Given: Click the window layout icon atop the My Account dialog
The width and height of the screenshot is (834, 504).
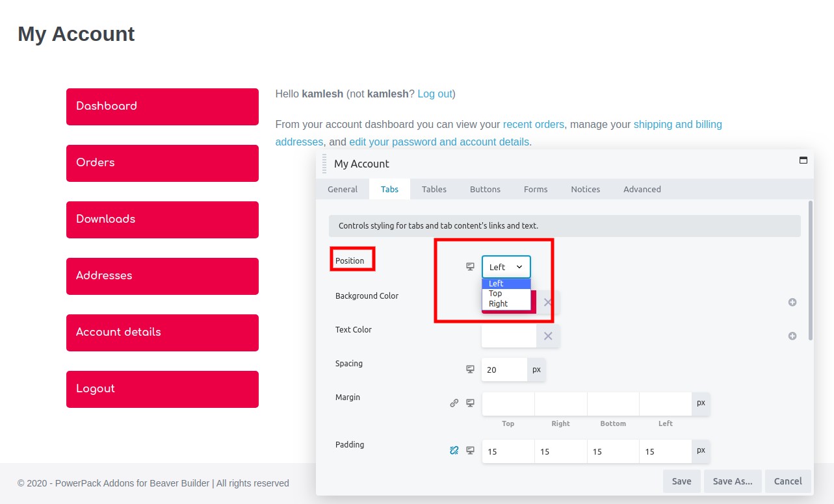Looking at the screenshot, I should [803, 159].
